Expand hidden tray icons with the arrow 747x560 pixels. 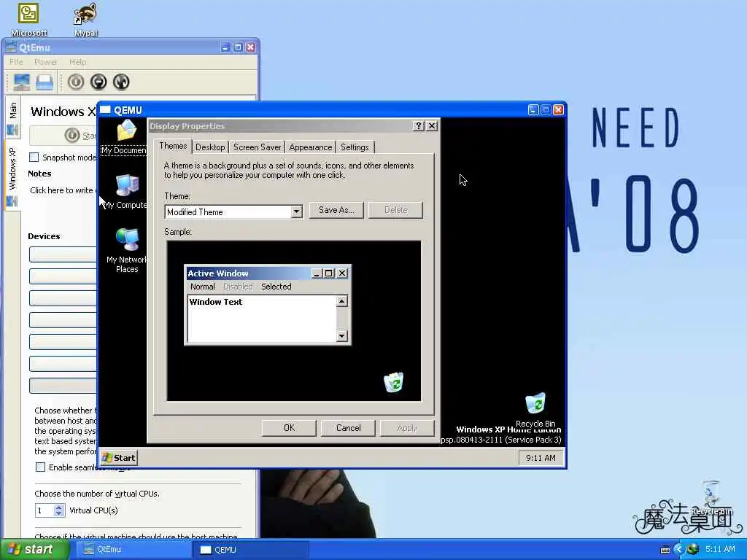pos(679,550)
